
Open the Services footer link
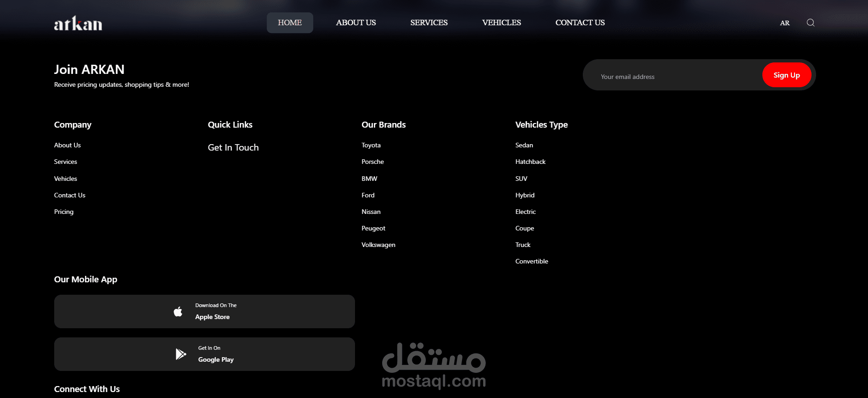pos(66,162)
